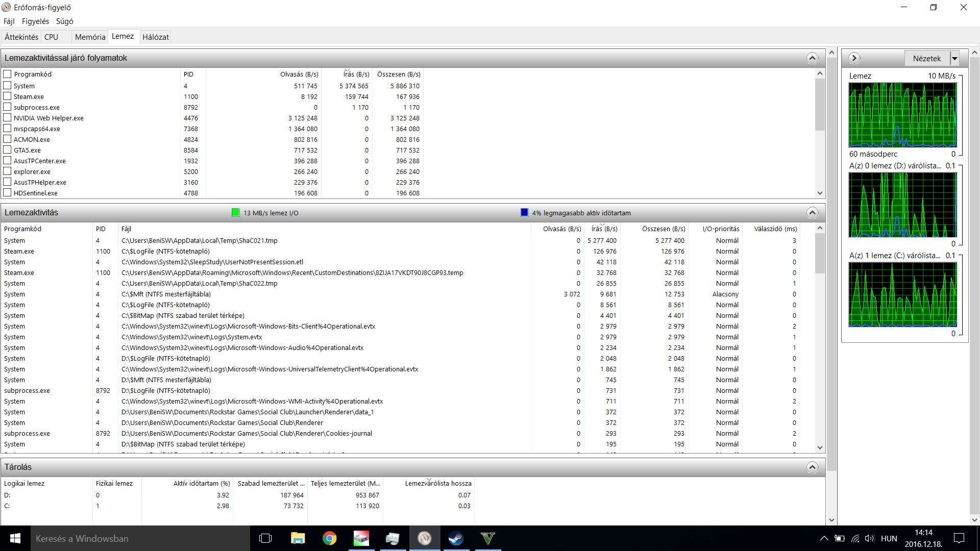Open the colorful drive app in the taskbar

point(361,538)
